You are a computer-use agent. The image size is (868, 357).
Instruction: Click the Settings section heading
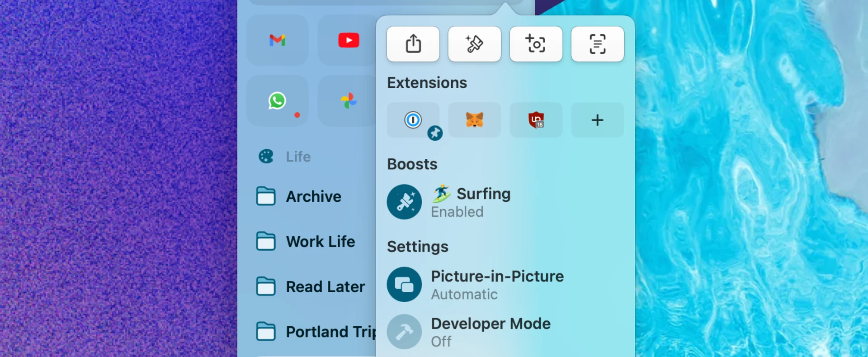[x=418, y=247]
